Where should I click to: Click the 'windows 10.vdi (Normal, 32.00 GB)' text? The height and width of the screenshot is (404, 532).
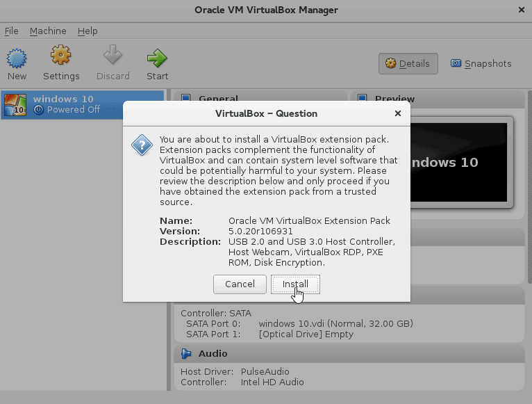(x=336, y=323)
